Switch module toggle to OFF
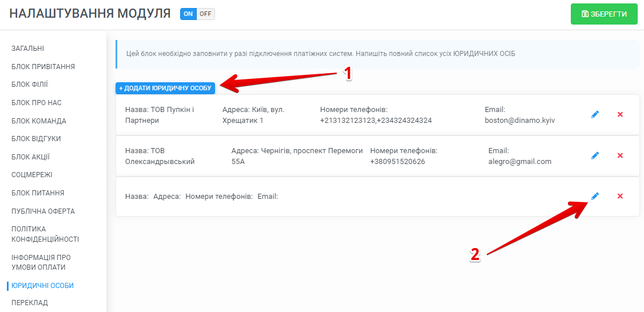644x312 pixels. pyautogui.click(x=205, y=14)
